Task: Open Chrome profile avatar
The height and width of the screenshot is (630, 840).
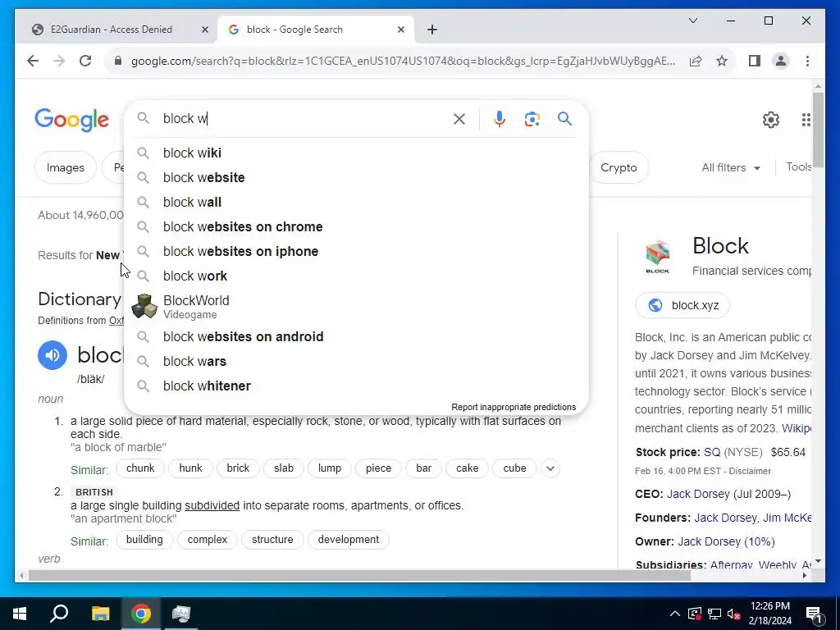Action: point(781,61)
